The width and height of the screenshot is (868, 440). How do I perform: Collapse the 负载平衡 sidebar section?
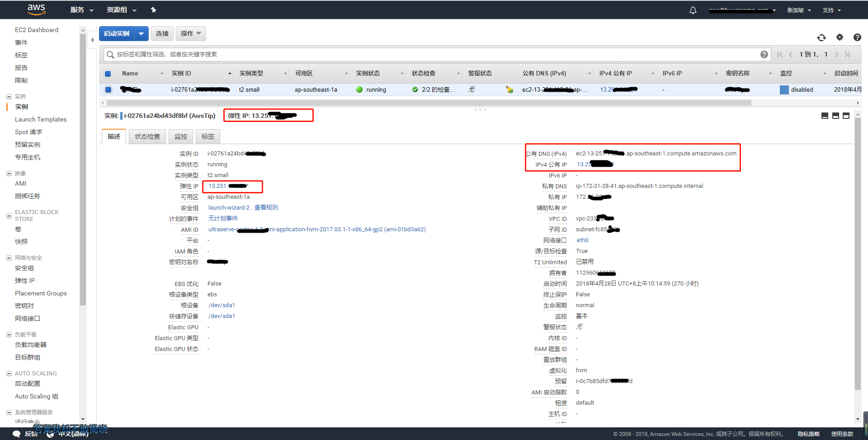9,334
